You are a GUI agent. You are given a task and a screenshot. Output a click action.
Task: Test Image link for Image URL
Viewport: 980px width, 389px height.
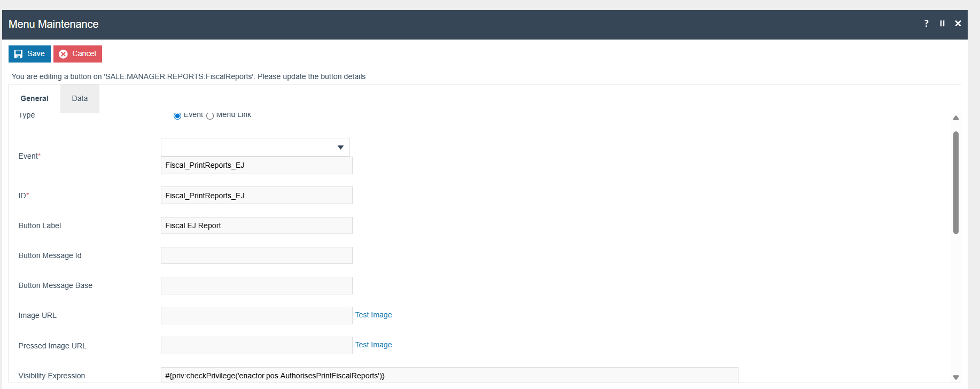374,315
